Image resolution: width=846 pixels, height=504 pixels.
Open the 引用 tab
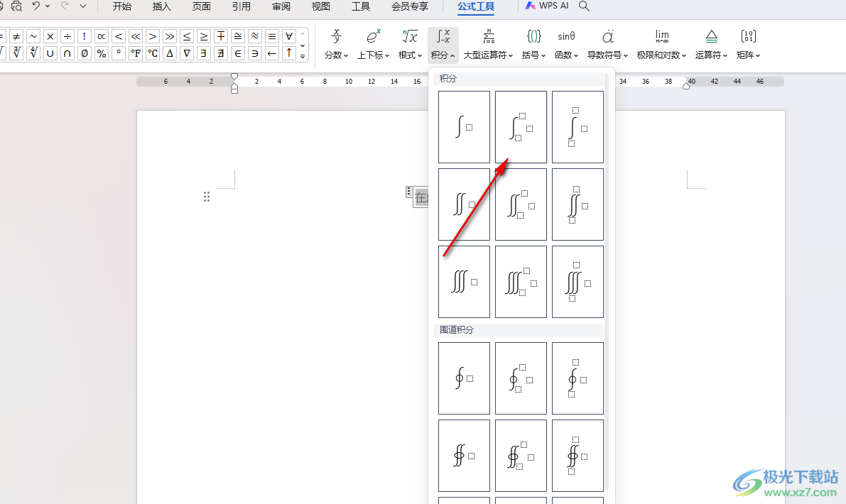click(242, 6)
